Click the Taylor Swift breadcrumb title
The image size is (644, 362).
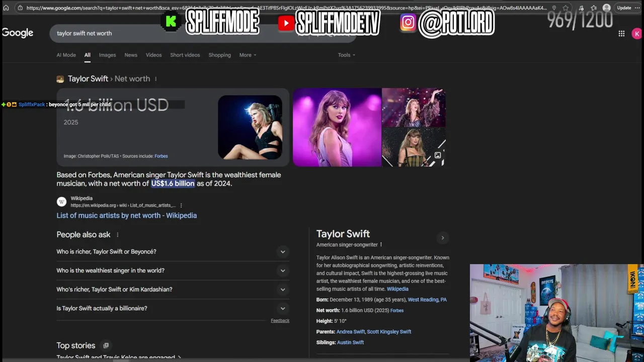coord(88,78)
